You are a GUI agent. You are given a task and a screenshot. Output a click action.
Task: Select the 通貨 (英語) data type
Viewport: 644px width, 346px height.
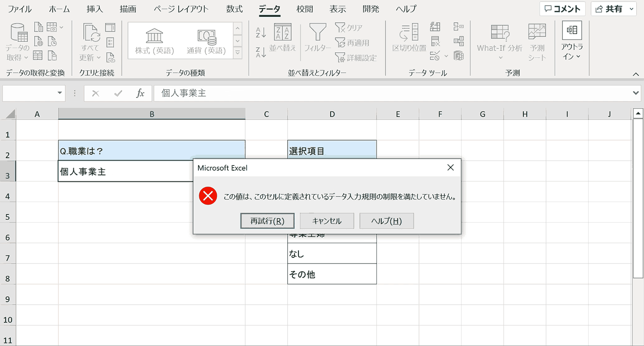[x=206, y=42]
